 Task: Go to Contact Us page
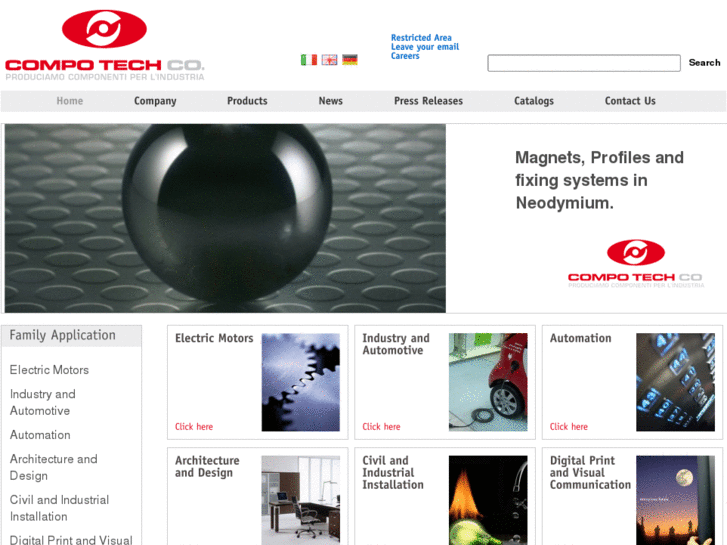(630, 101)
